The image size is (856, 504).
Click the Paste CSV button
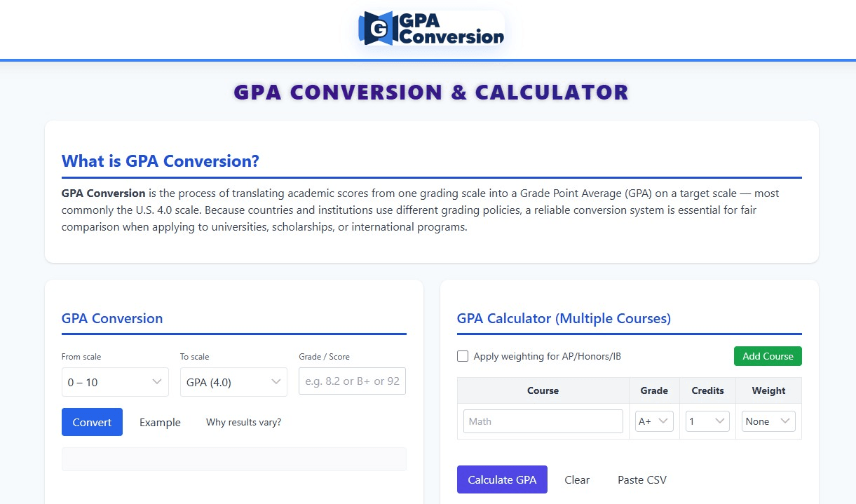point(641,479)
